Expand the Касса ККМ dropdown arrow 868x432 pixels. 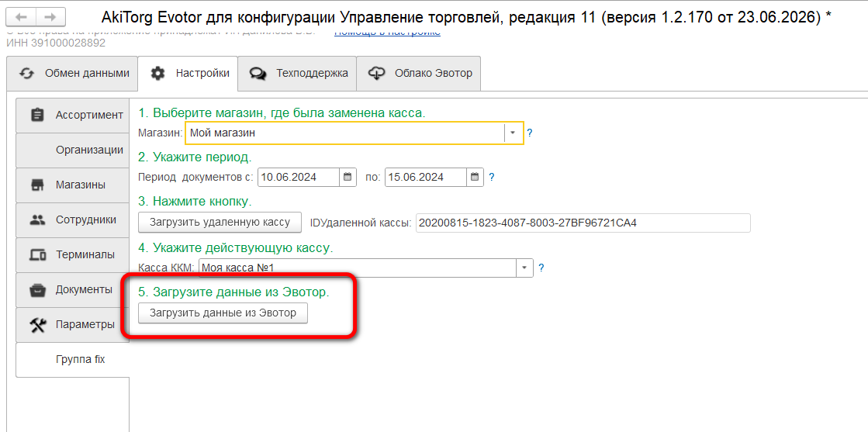pyautogui.click(x=524, y=268)
